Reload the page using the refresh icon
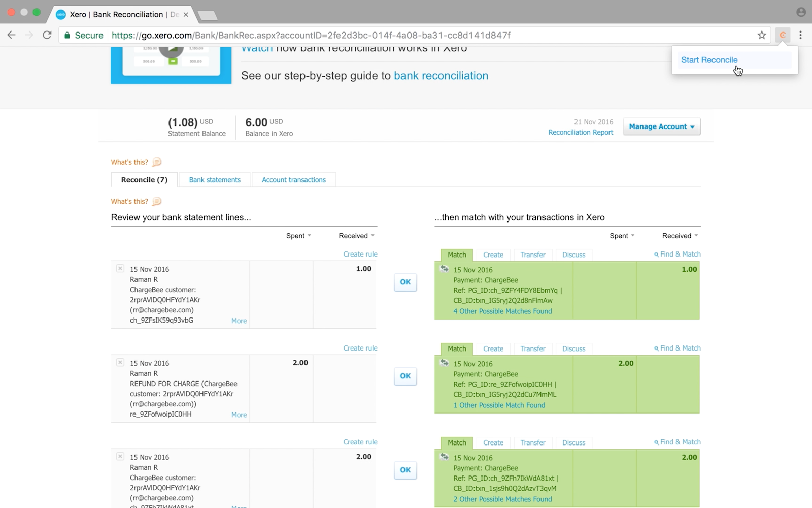 tap(47, 35)
